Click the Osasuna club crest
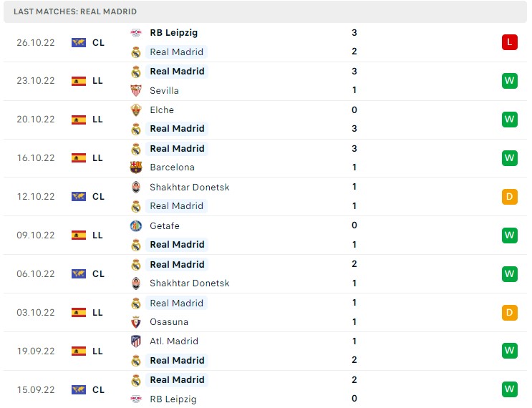Screen dimensions: 532x408 tap(136, 322)
